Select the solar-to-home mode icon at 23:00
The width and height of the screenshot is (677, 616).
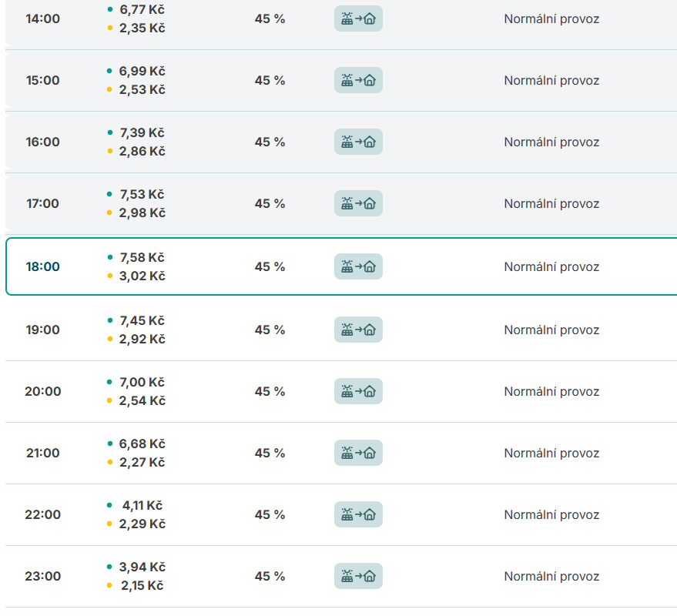358,576
